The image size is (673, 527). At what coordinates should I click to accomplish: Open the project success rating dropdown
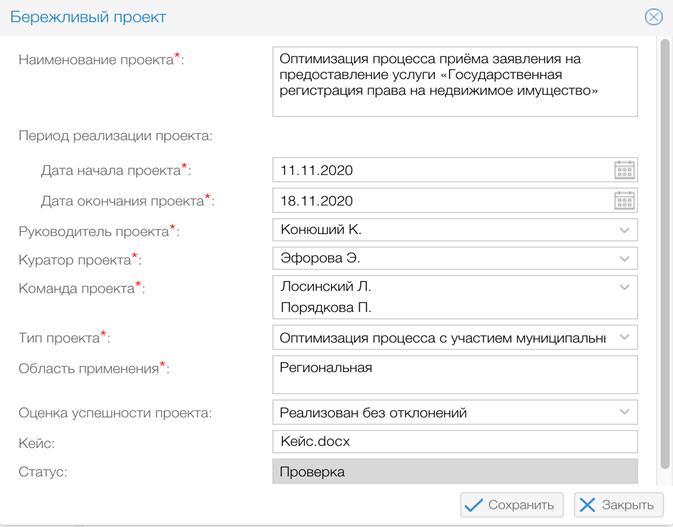(624, 412)
